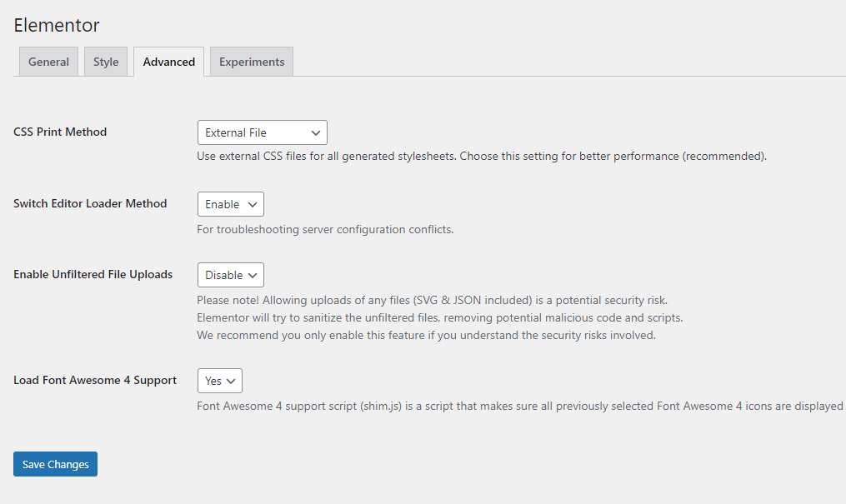Click the Elementor page heading
846x504 pixels.
57,25
